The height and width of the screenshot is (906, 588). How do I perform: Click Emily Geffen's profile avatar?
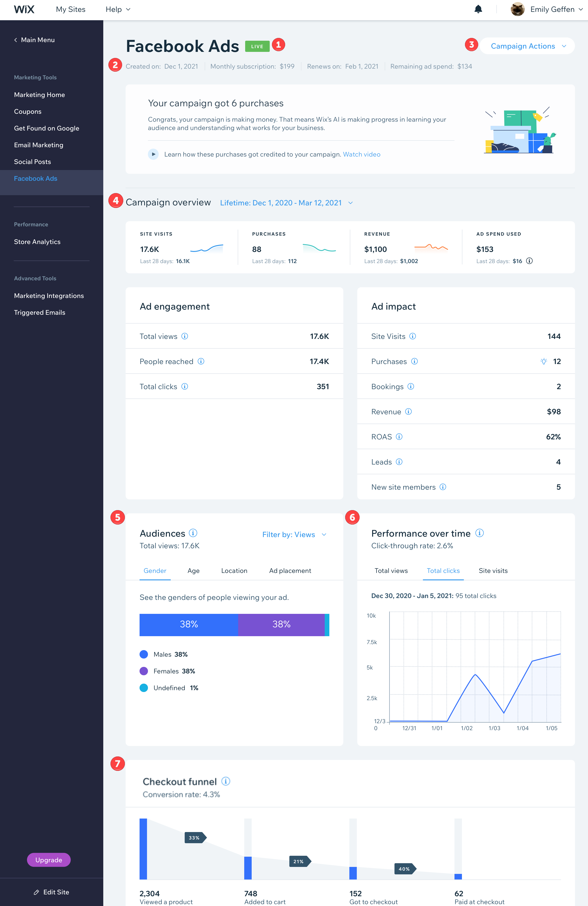pos(518,9)
